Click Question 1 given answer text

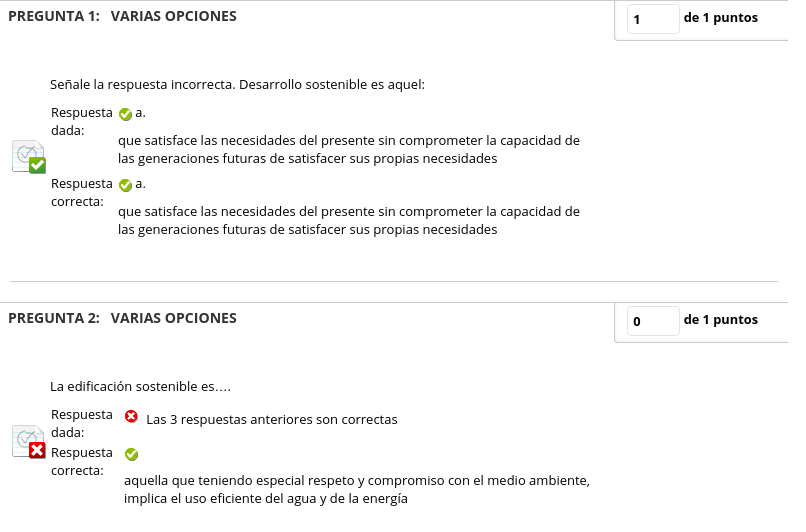click(348, 149)
